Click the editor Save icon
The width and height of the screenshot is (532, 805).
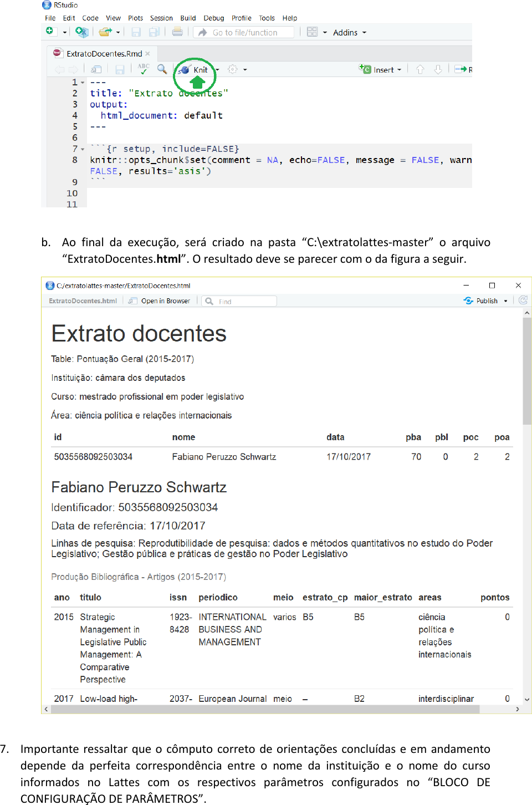(x=120, y=69)
